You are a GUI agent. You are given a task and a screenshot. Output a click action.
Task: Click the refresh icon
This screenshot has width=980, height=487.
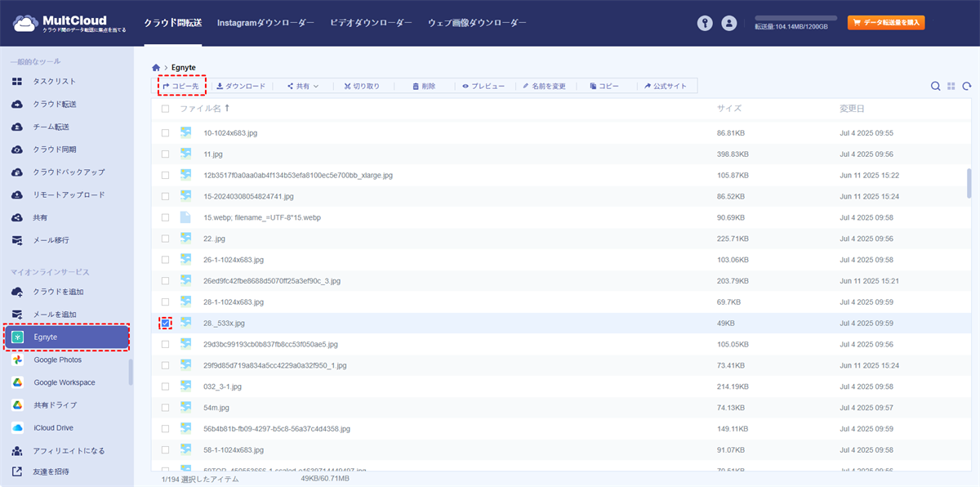(967, 86)
